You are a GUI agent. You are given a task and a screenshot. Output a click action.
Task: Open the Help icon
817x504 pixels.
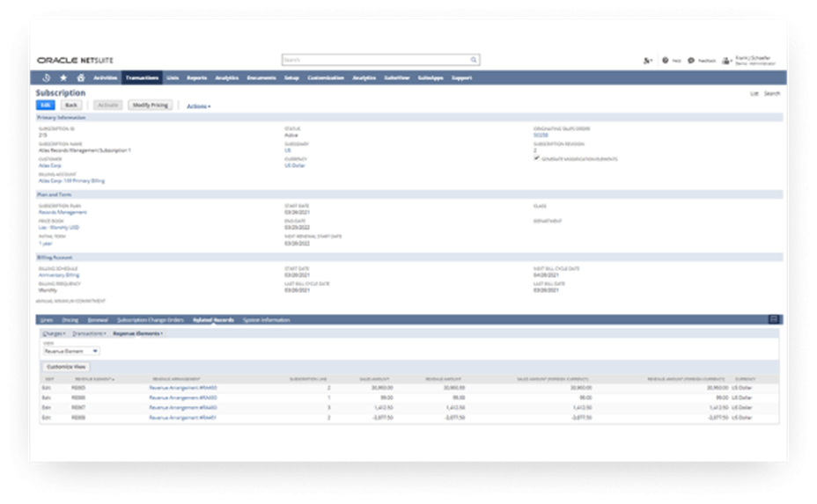(666, 60)
